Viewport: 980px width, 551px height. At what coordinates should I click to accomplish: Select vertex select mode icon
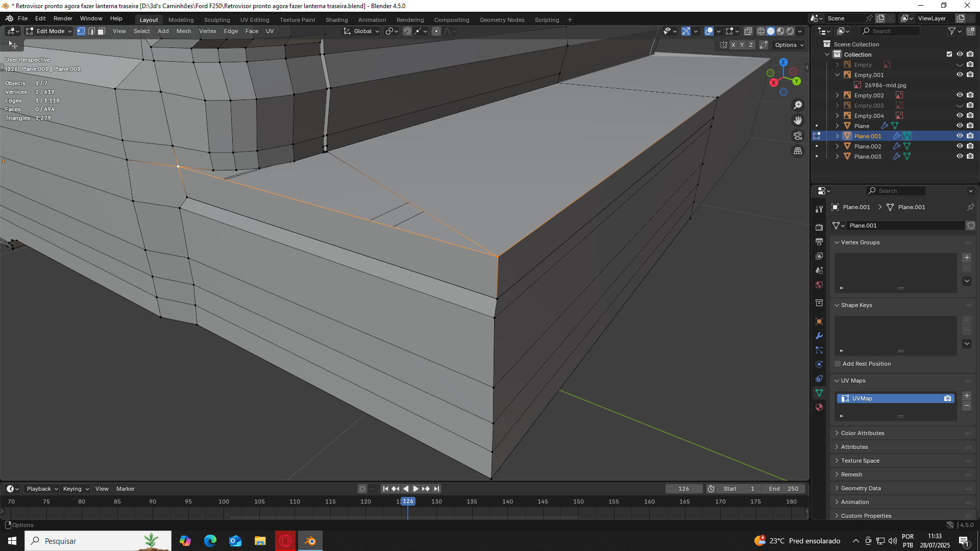[81, 31]
